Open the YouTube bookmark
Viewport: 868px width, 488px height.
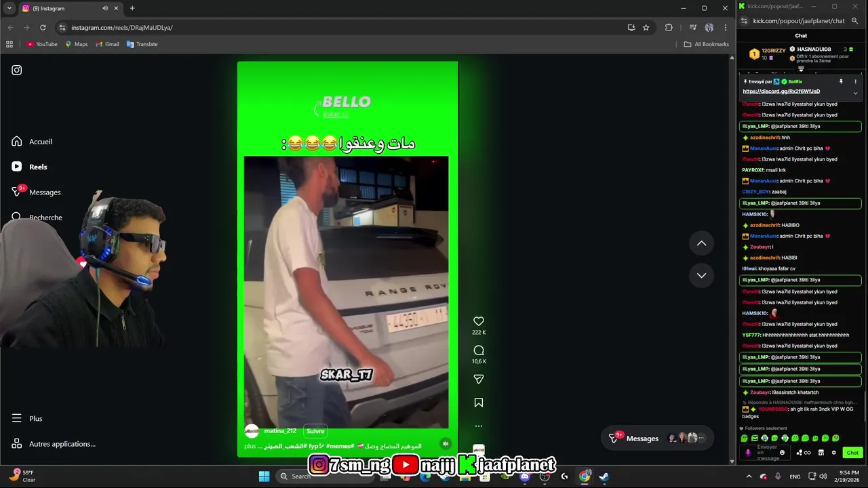[42, 44]
